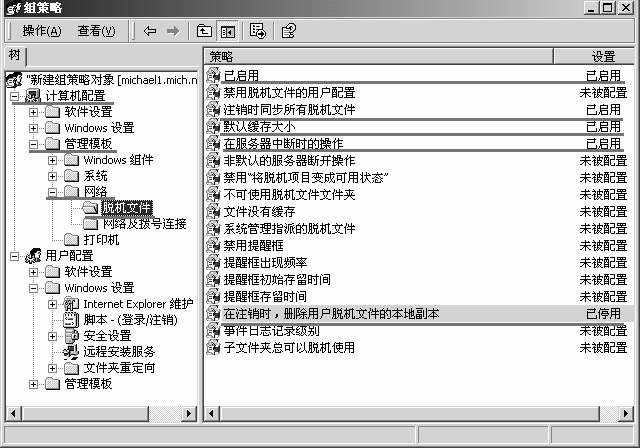Select policy 提醒框出现频率

point(265,263)
